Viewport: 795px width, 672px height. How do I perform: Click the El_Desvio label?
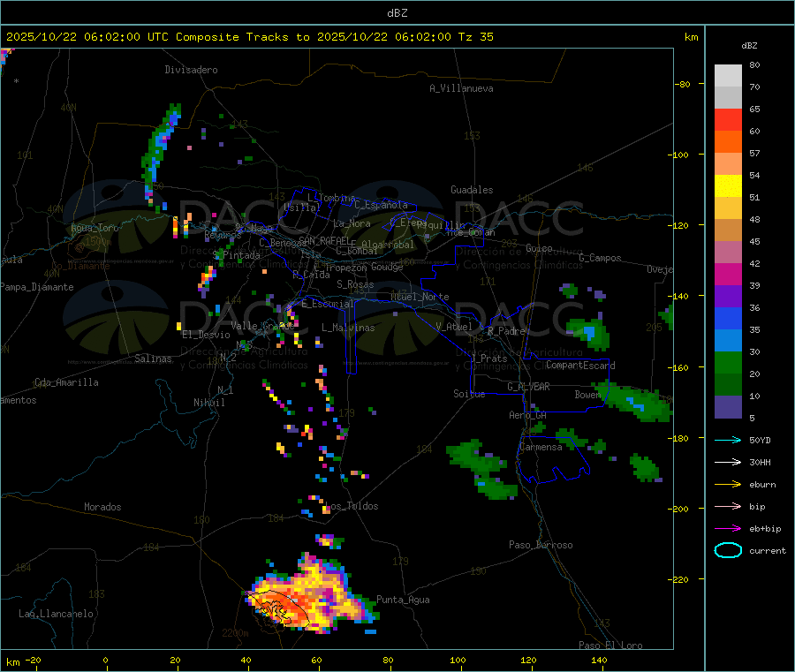(x=206, y=335)
